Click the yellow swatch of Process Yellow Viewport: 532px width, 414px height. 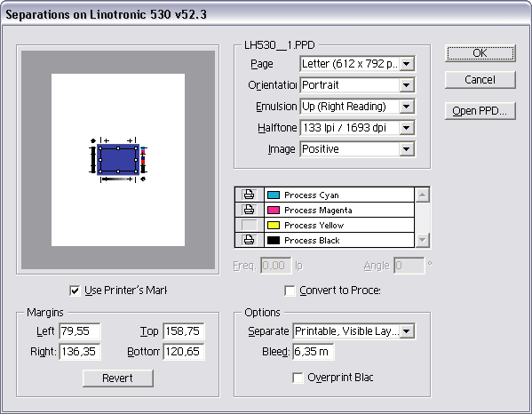click(x=274, y=226)
